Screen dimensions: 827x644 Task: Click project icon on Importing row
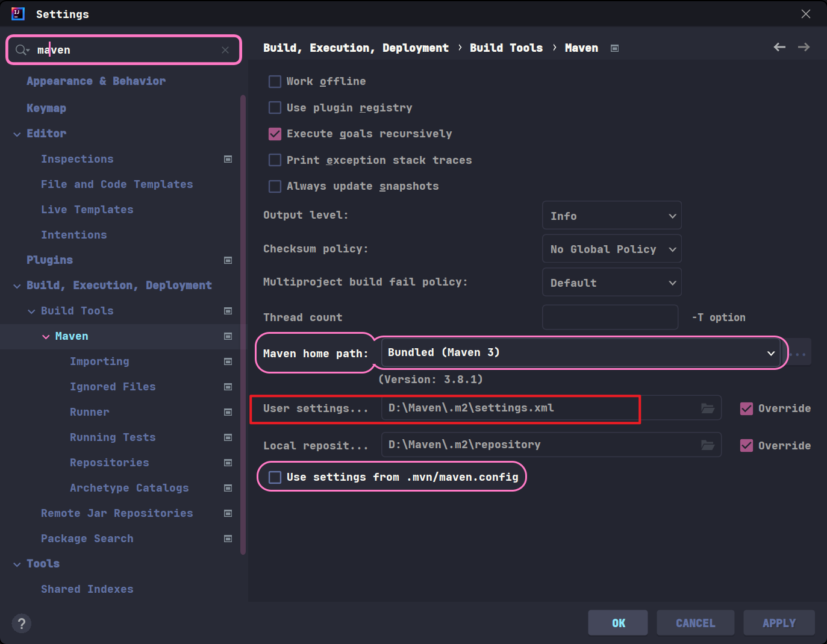(x=228, y=361)
